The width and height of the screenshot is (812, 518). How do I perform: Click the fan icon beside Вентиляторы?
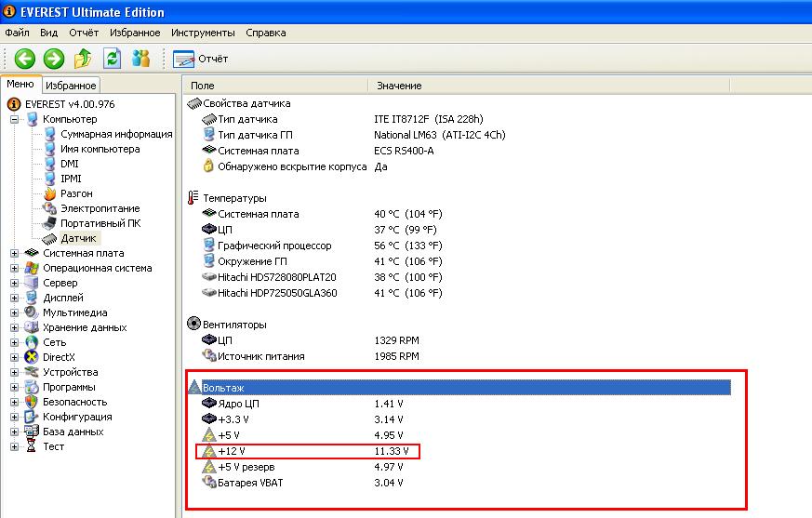tap(193, 324)
